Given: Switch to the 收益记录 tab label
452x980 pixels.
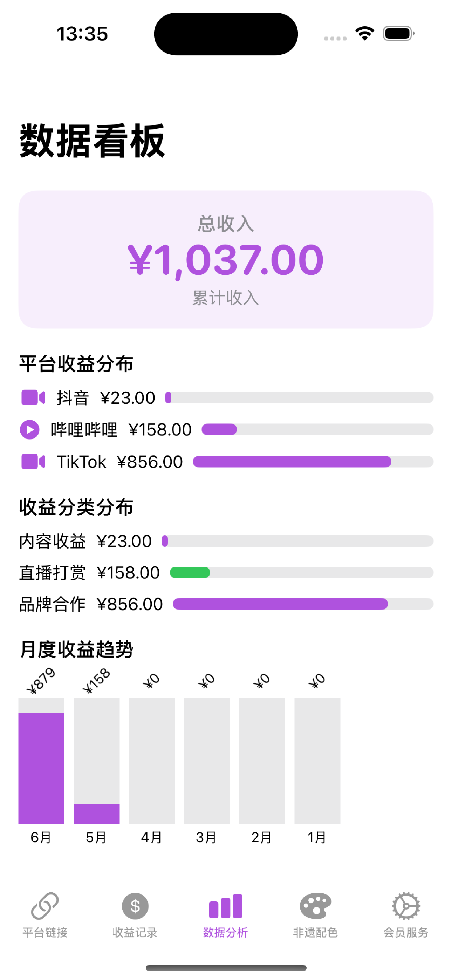Looking at the screenshot, I should (135, 932).
